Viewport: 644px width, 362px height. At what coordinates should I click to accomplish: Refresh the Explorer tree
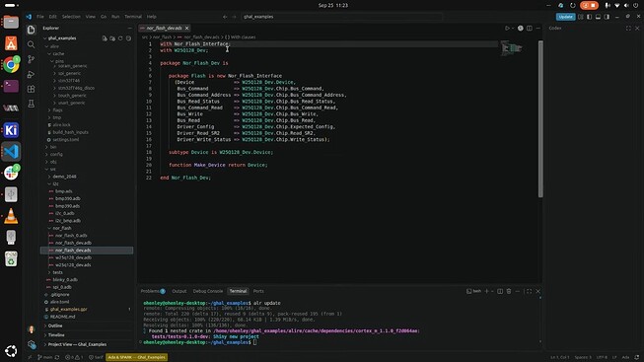pos(120,38)
